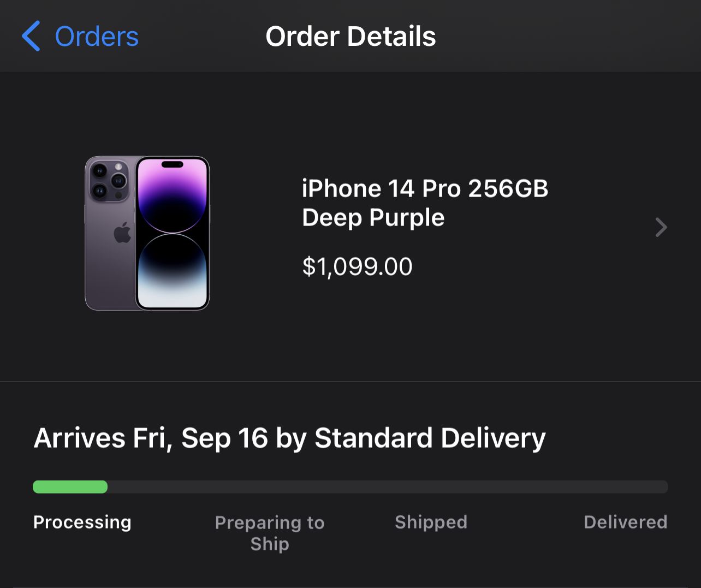
Task: Tap the Dynamic Island on iPhone front display
Action: coord(172,164)
